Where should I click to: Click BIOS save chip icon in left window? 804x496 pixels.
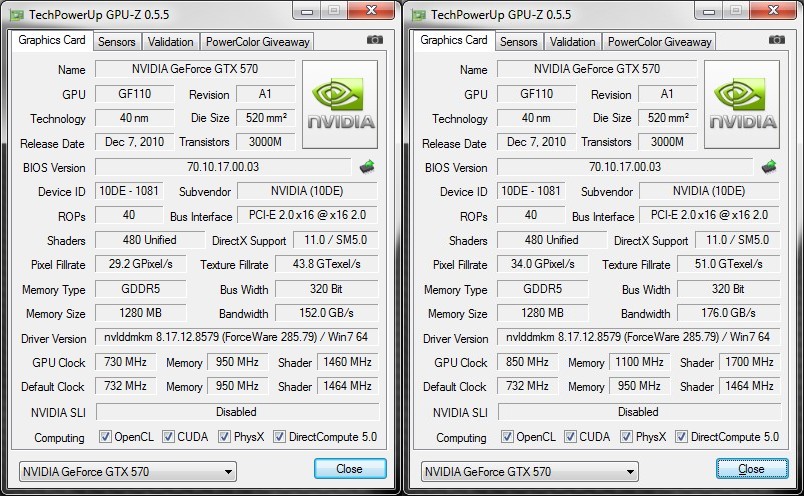pyautogui.click(x=367, y=167)
